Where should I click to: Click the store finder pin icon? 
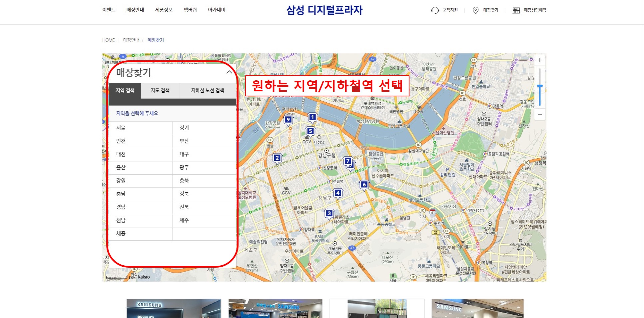coord(475,10)
